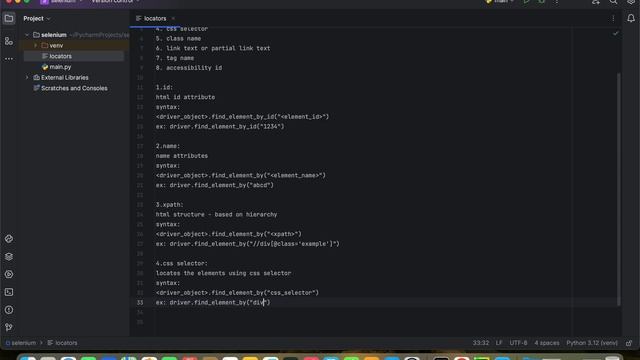Image resolution: width=640 pixels, height=360 pixels.
Task: Change the LF line separator setting
Action: [x=499, y=343]
